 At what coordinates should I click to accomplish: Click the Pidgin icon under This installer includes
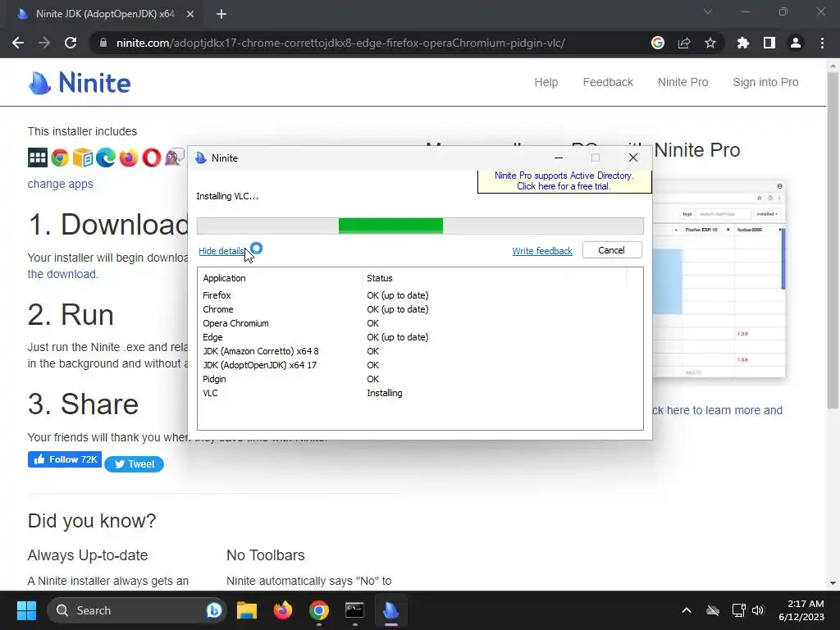[x=175, y=157]
